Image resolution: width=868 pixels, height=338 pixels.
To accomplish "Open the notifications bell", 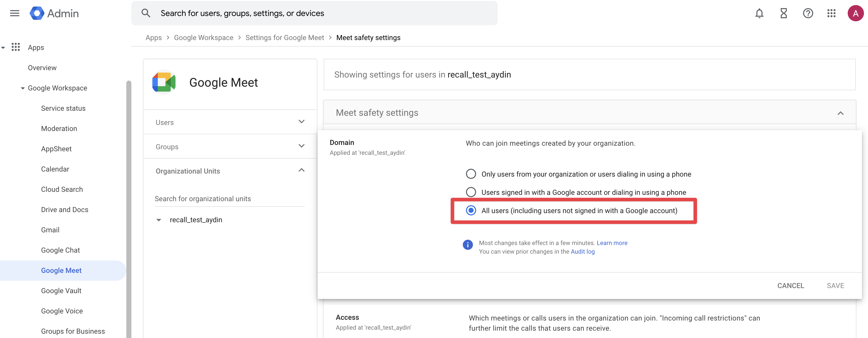I will (x=759, y=13).
